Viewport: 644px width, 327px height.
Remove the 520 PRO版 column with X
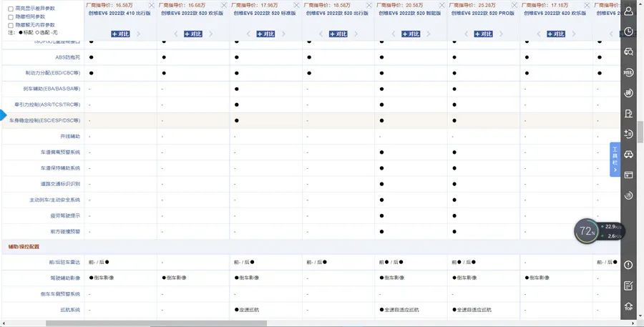click(x=513, y=5)
